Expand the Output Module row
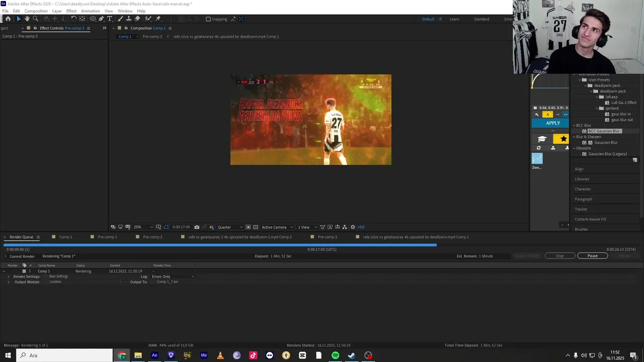The height and width of the screenshot is (362, 644). point(9,282)
